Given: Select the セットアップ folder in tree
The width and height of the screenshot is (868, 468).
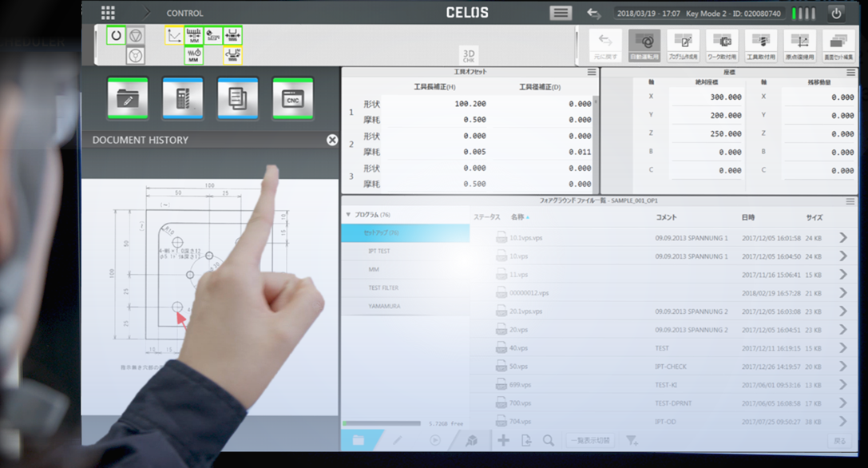Looking at the screenshot, I should 406,233.
